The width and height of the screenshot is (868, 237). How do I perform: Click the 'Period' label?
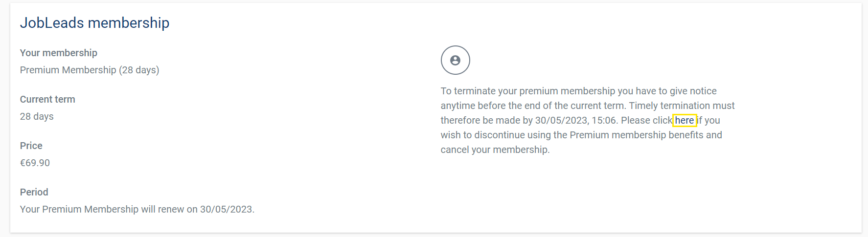tap(34, 192)
